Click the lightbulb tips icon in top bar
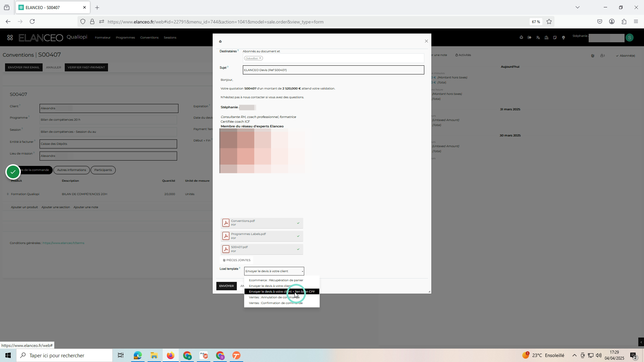 563,38
